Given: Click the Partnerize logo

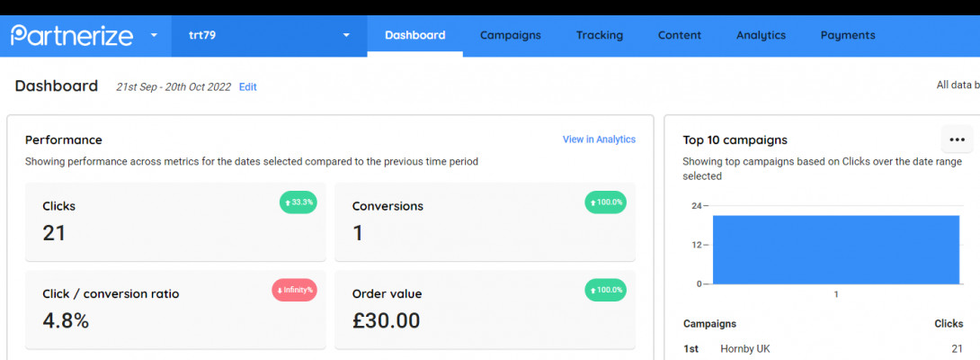Looking at the screenshot, I should click(x=72, y=35).
